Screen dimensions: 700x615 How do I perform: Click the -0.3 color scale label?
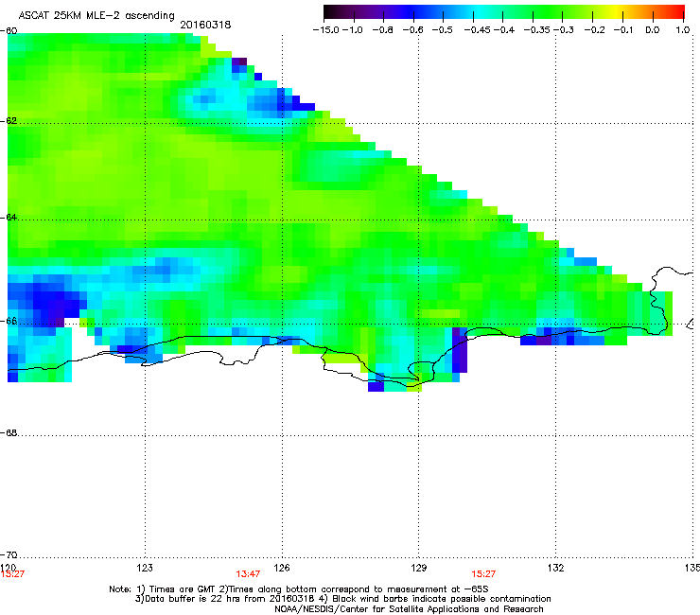(564, 30)
